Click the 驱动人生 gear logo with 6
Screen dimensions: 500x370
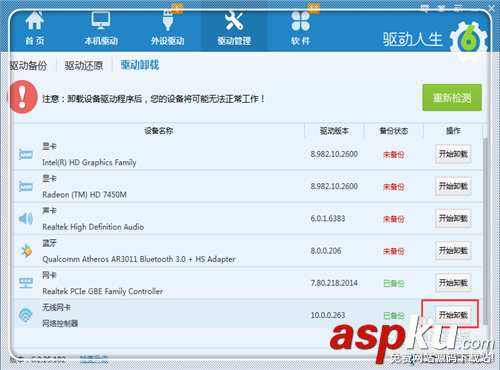point(469,41)
